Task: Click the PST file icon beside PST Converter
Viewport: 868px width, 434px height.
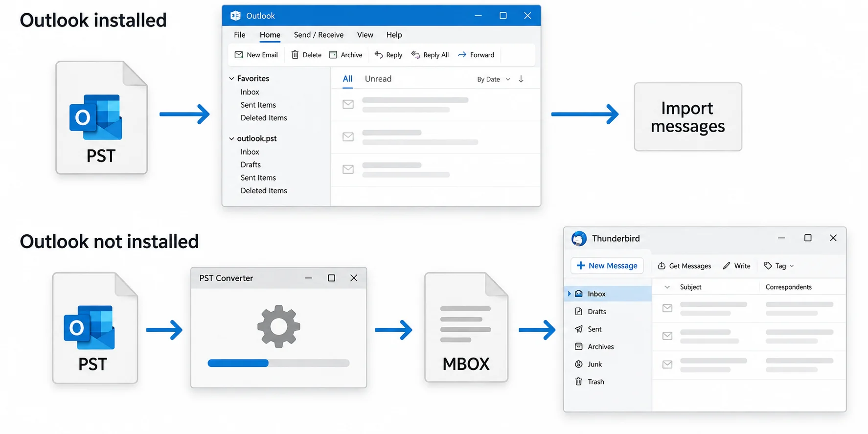Action: point(95,328)
